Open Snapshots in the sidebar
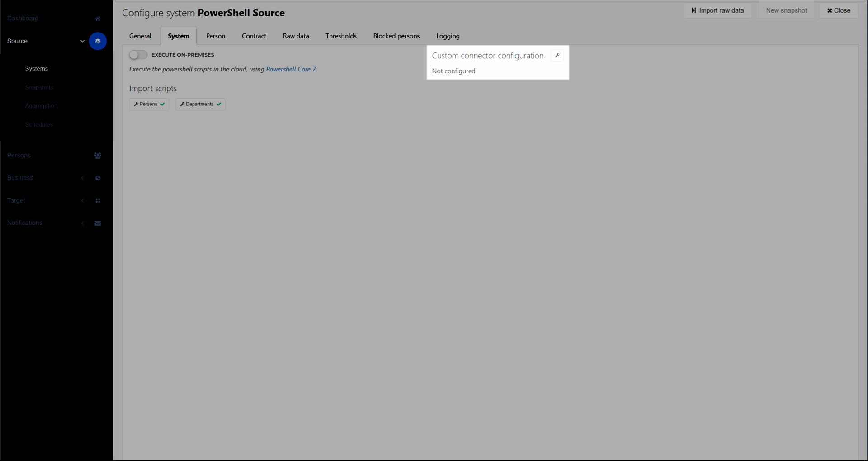Image resolution: width=868 pixels, height=461 pixels. click(x=39, y=88)
